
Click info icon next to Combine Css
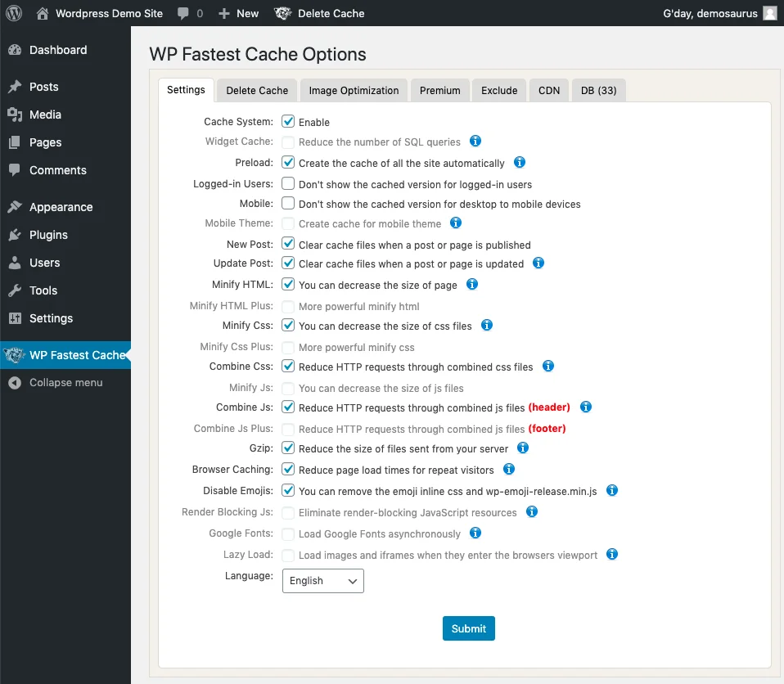click(x=548, y=366)
